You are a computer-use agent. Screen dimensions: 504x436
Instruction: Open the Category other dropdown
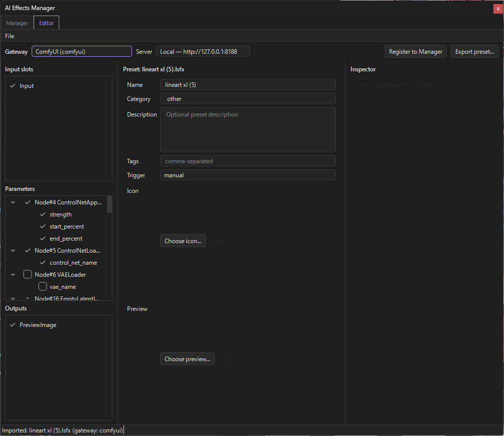click(x=248, y=99)
